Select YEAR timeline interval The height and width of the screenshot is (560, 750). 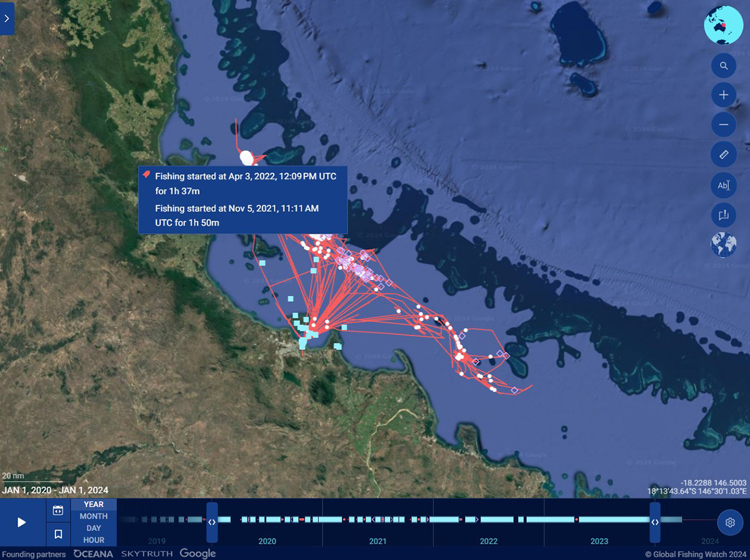point(94,504)
